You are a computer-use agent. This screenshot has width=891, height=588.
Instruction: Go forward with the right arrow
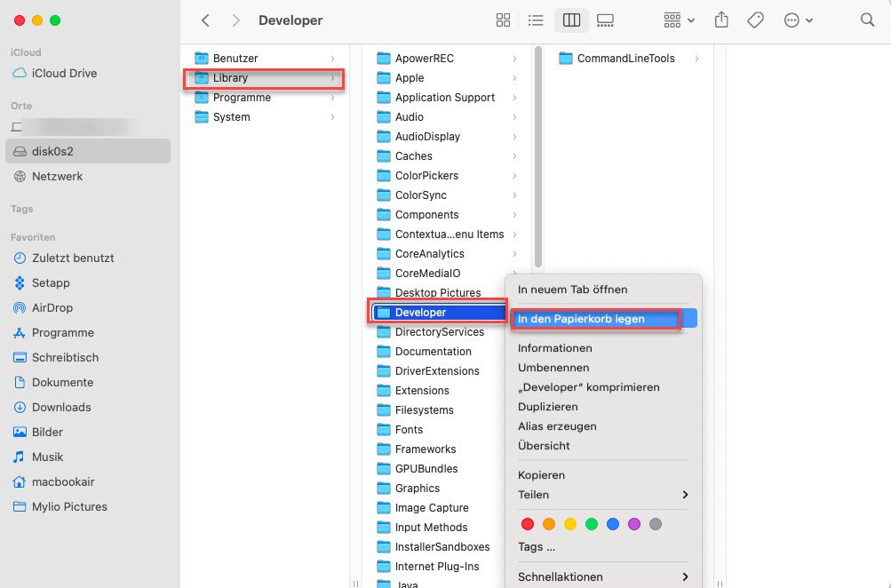coord(235,20)
